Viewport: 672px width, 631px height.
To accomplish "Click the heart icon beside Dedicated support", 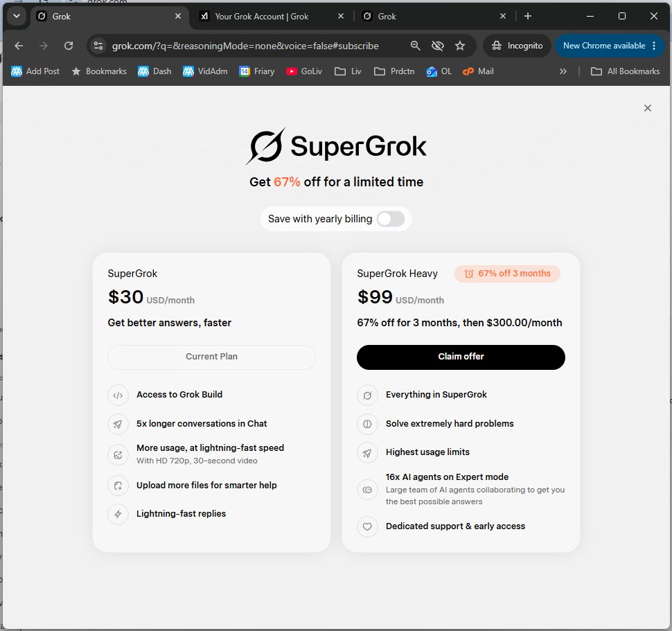I will point(367,526).
